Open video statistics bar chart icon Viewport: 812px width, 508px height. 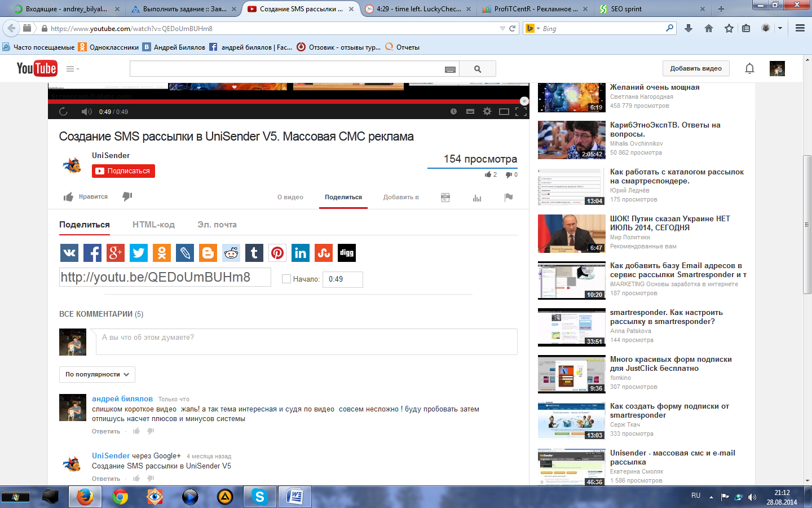click(477, 198)
